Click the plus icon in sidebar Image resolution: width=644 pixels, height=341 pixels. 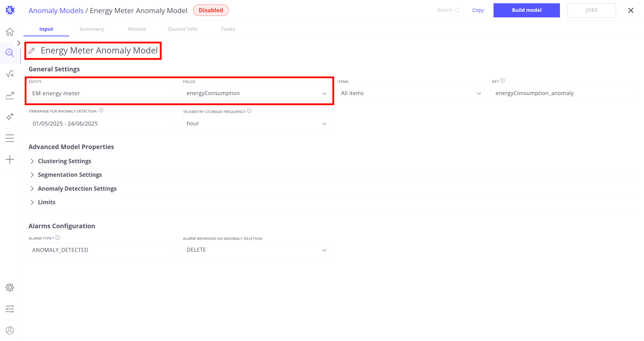click(x=10, y=159)
